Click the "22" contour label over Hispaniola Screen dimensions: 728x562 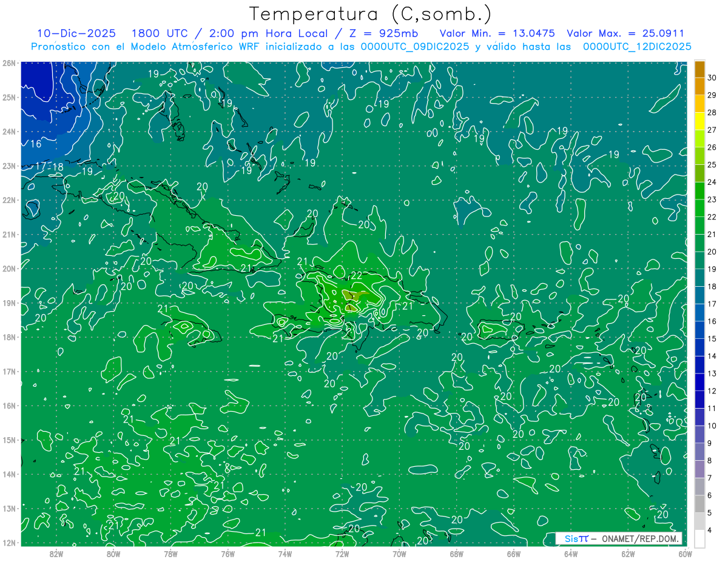[x=357, y=276]
